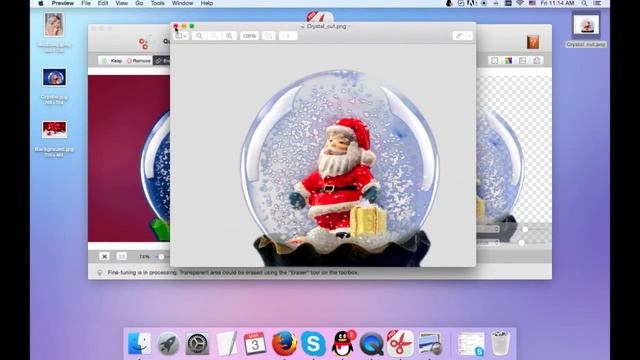The image size is (640, 360).
Task: Click the 1:1 actual size icon
Action: [122, 256]
